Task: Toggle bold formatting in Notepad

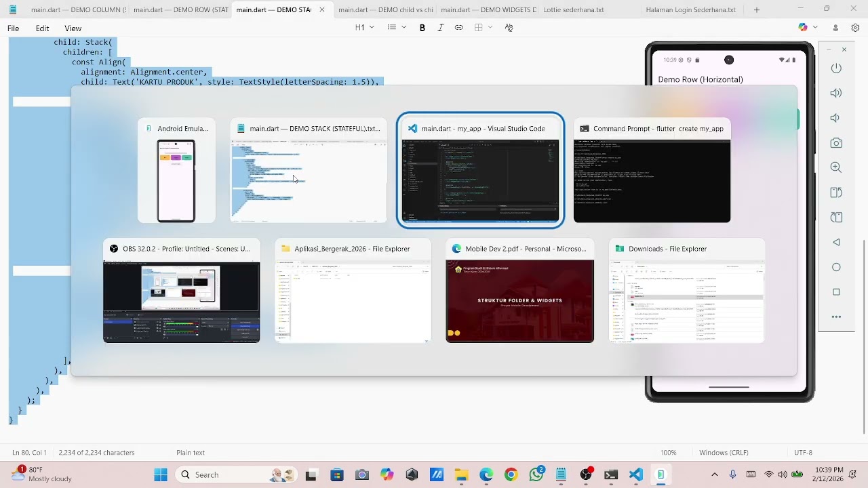Action: (422, 28)
